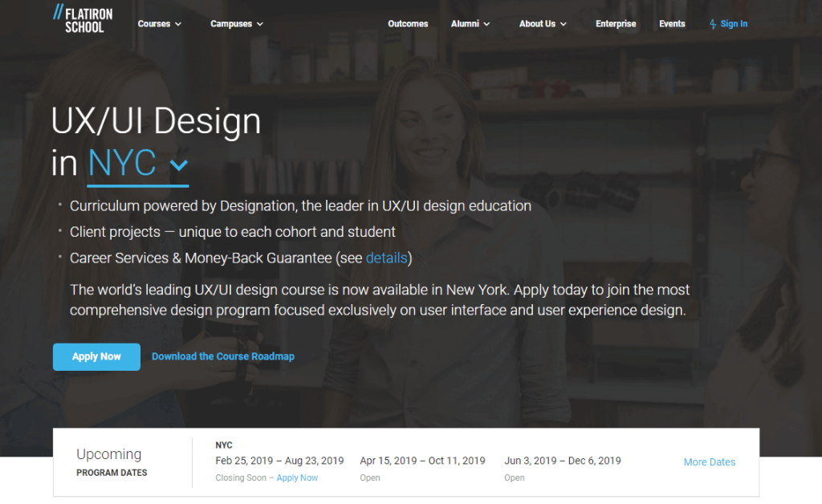Screen dimensions: 822x504
Task: Expand the About Us dropdown menu
Action: point(543,24)
